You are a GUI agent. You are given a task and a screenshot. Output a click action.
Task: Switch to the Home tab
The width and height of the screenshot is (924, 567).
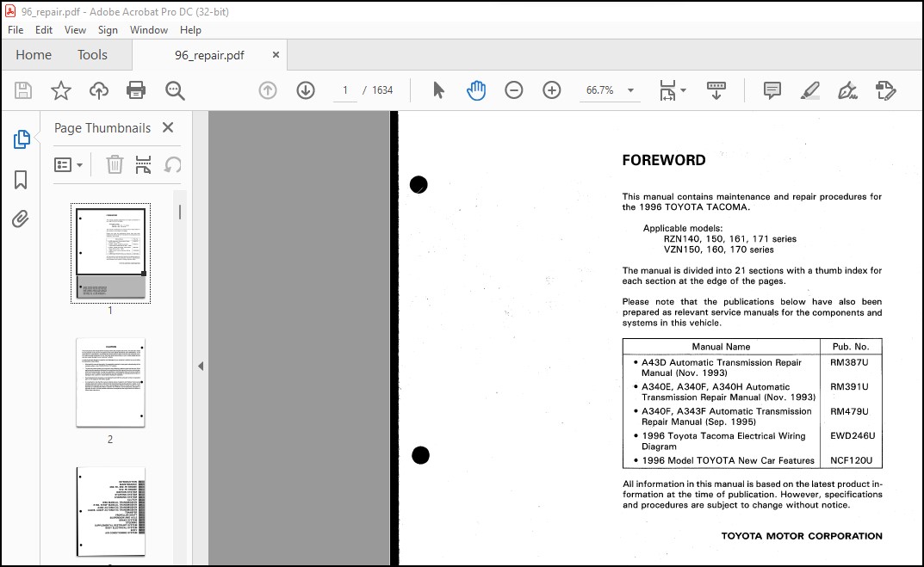coord(34,55)
